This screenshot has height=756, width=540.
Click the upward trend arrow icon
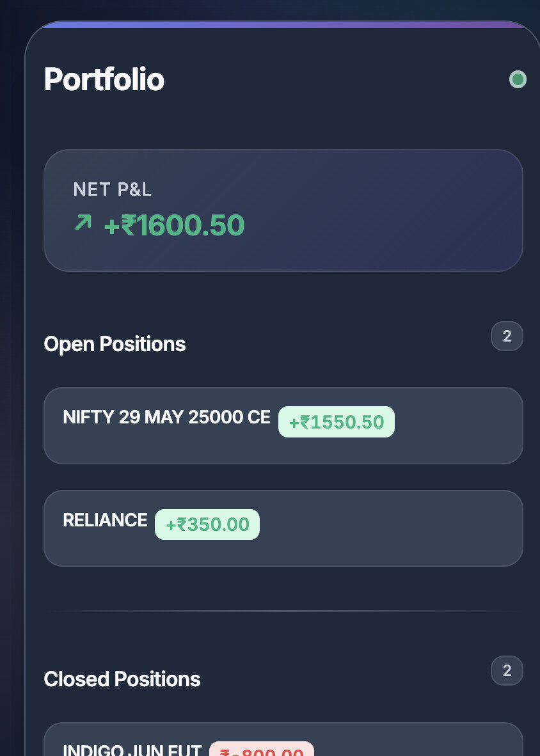click(82, 223)
